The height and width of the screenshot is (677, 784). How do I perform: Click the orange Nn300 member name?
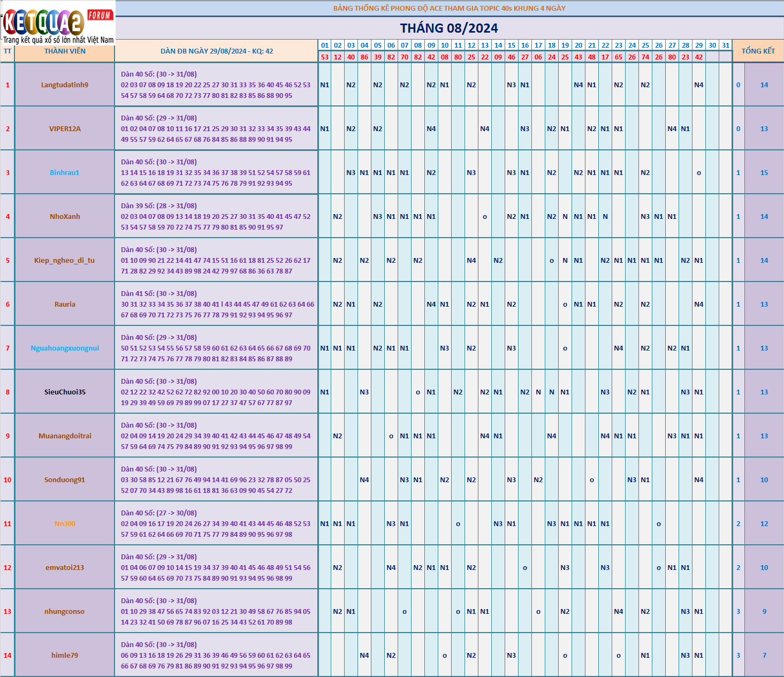point(65,523)
